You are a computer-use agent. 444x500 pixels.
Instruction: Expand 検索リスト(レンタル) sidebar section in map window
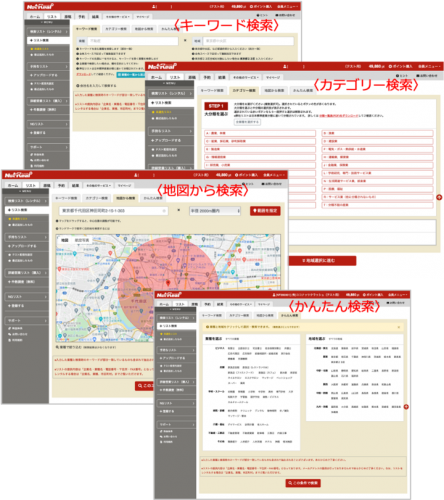[x=26, y=201]
